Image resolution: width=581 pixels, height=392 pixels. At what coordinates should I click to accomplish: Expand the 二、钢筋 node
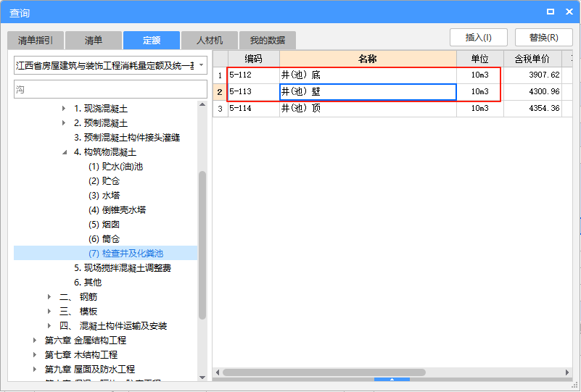49,296
